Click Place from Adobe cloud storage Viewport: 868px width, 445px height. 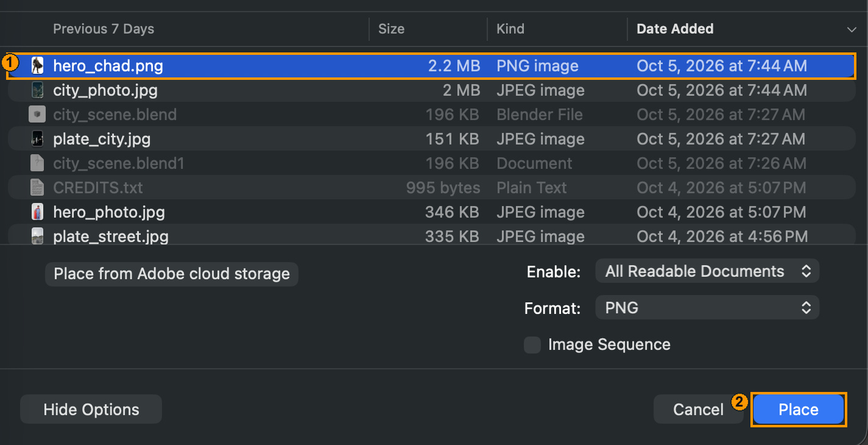[172, 274]
